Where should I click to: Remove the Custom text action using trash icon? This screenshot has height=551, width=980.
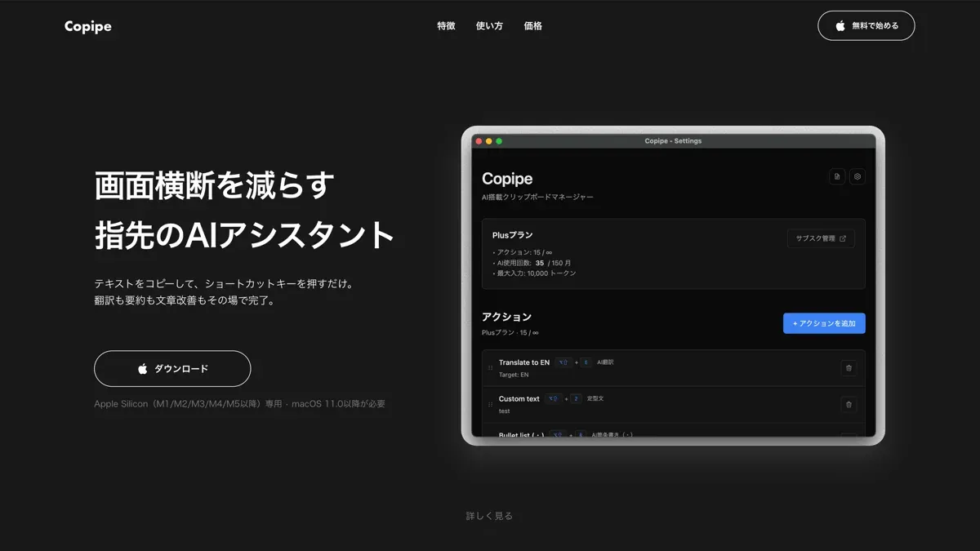click(849, 403)
